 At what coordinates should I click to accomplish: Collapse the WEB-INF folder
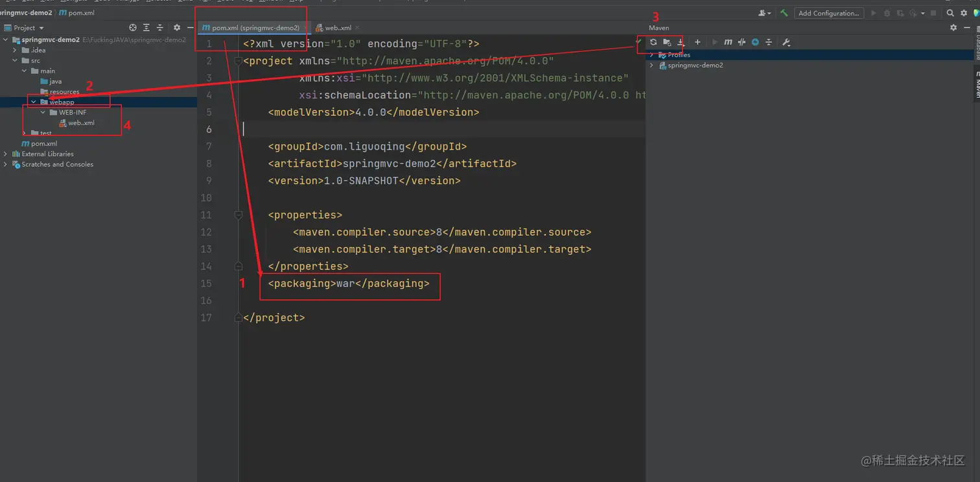[43, 112]
